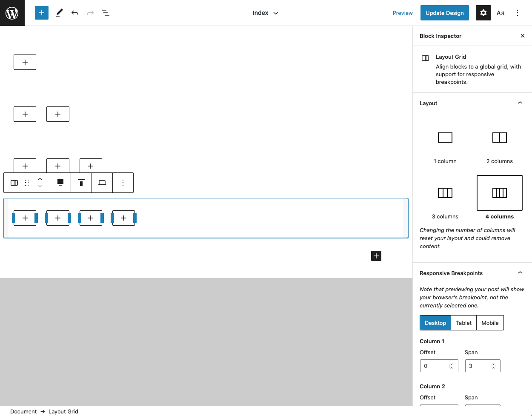Click the Aa typography icon in top bar

pyautogui.click(x=501, y=13)
